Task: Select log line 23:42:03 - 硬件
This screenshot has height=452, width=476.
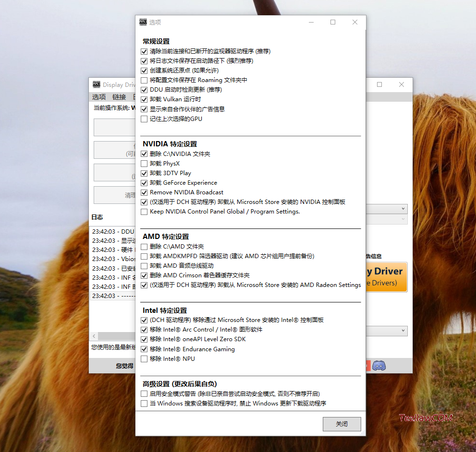Action: coord(113,250)
